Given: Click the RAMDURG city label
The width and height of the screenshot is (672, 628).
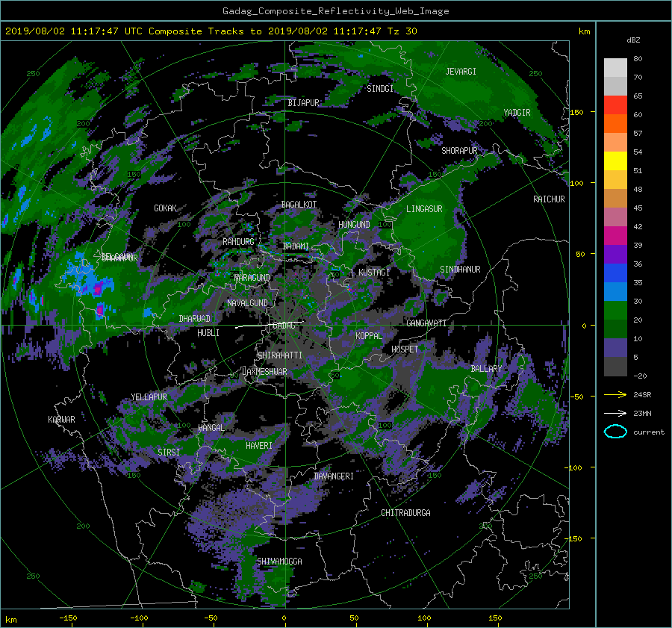Looking at the screenshot, I should coord(238,242).
